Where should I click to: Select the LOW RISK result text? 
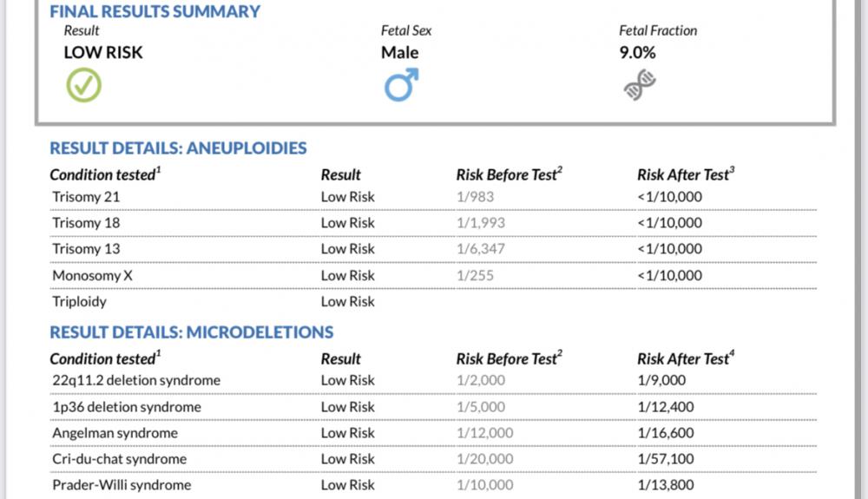point(103,53)
